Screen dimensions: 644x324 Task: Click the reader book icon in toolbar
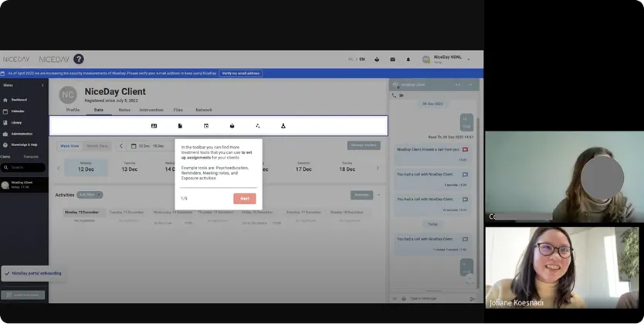click(232, 126)
